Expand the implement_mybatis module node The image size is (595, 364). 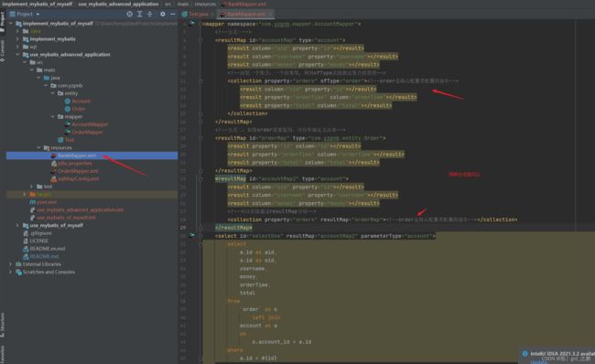click(17, 39)
